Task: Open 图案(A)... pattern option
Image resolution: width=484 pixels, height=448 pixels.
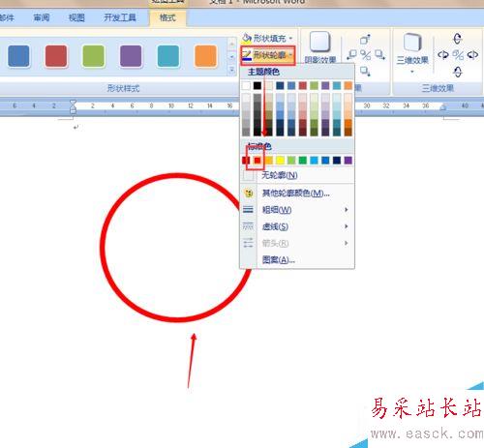Action: click(x=297, y=259)
